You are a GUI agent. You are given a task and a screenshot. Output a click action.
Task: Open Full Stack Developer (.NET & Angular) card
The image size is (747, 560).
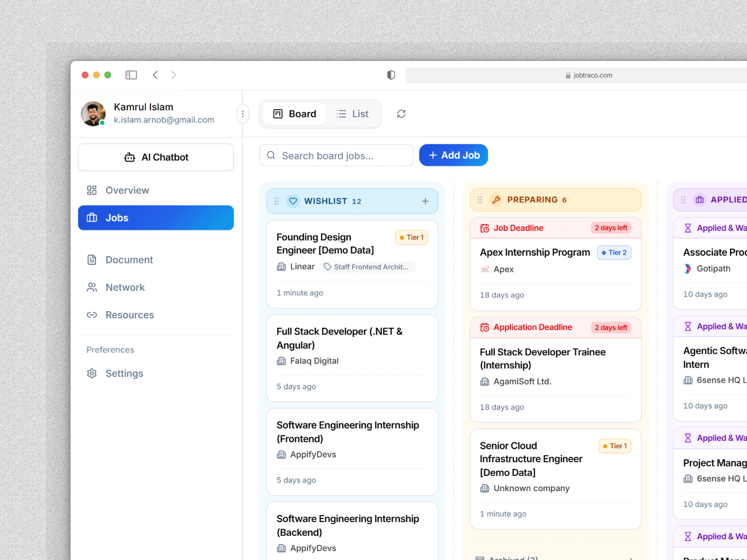[352, 358]
